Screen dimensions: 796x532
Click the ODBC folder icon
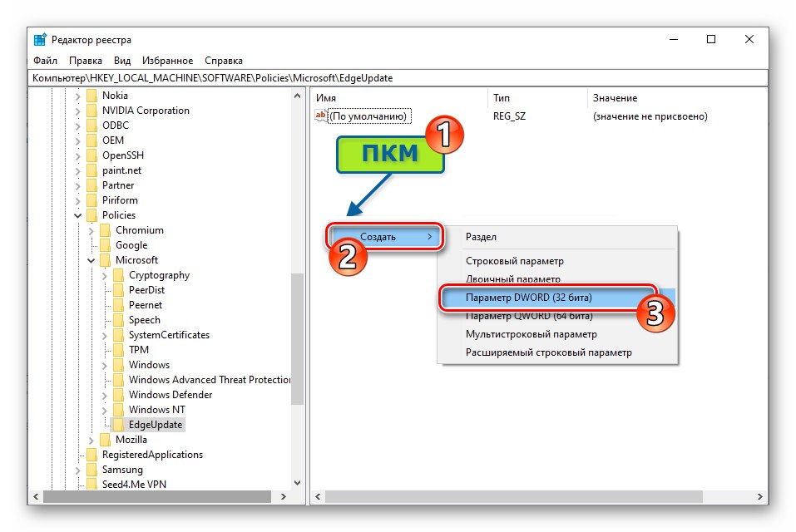[x=91, y=126]
